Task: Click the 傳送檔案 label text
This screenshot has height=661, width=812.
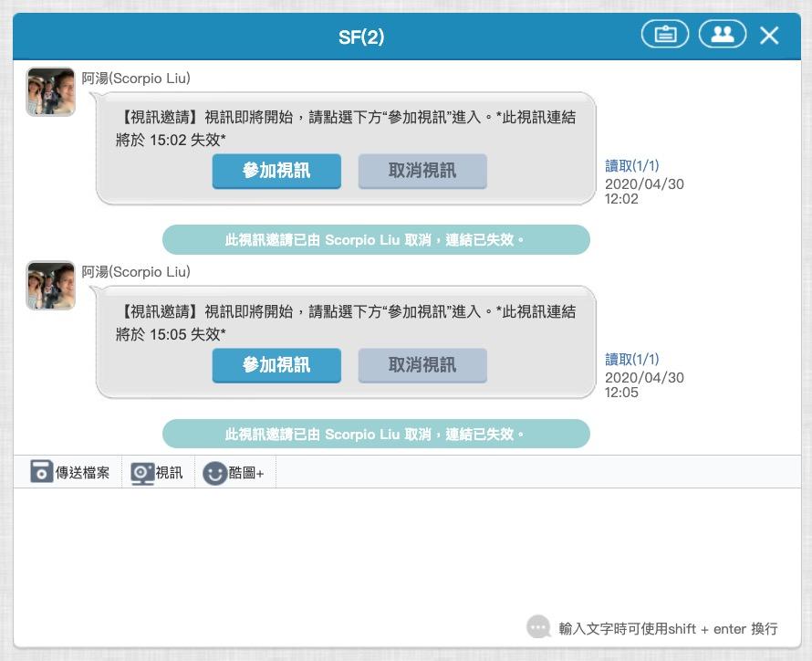Action: coord(82,472)
